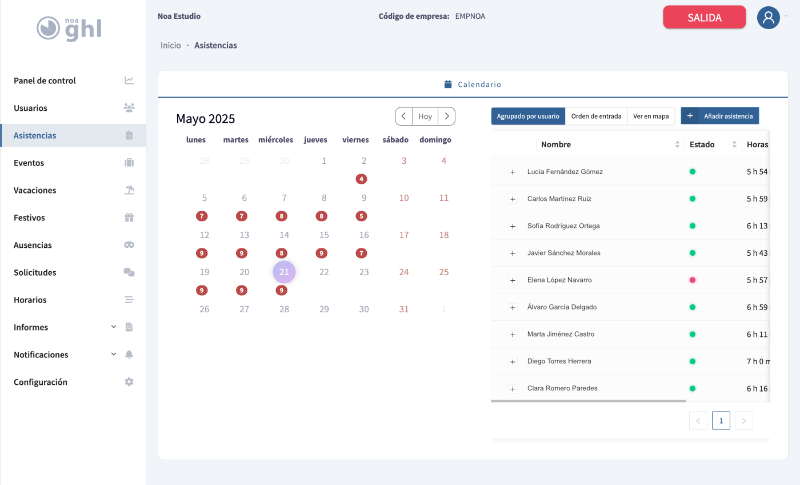
Task: Click the Panel de control chart icon
Action: point(128,81)
